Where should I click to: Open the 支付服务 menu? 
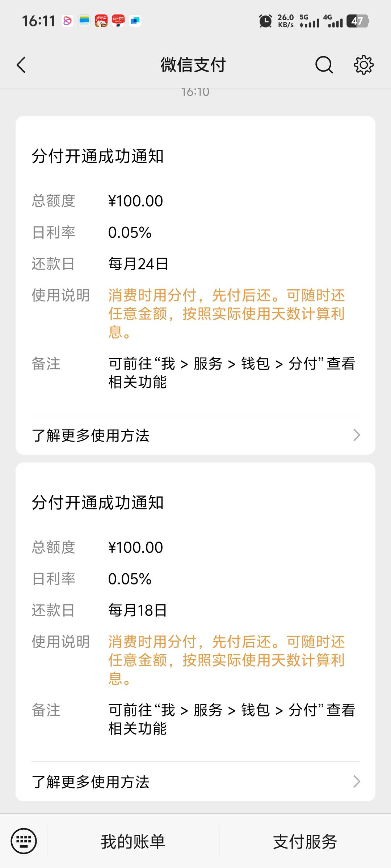[x=305, y=842]
